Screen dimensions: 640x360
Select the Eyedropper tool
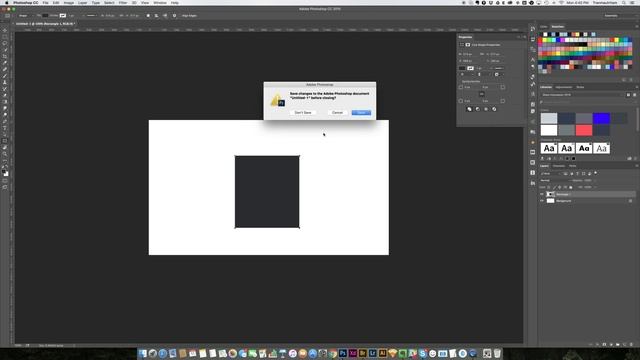click(x=5, y=63)
